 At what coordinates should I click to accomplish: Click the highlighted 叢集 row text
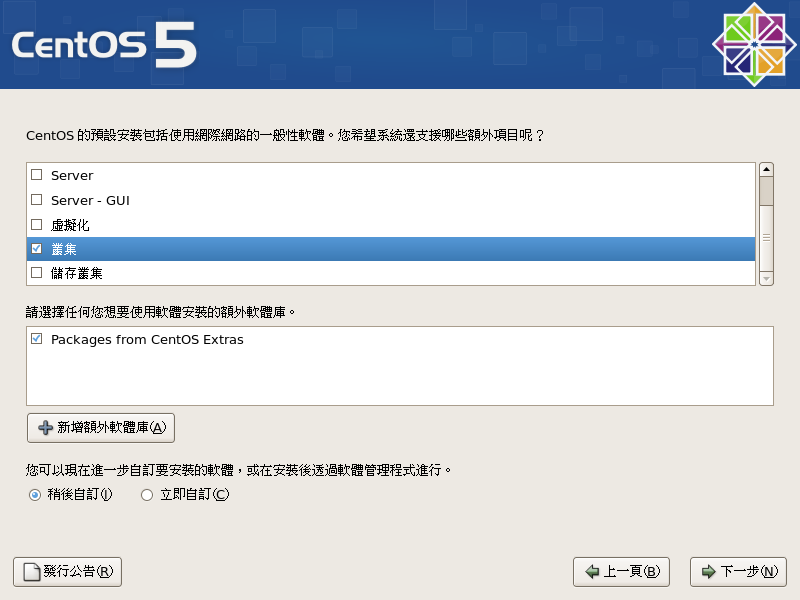pyautogui.click(x=64, y=249)
